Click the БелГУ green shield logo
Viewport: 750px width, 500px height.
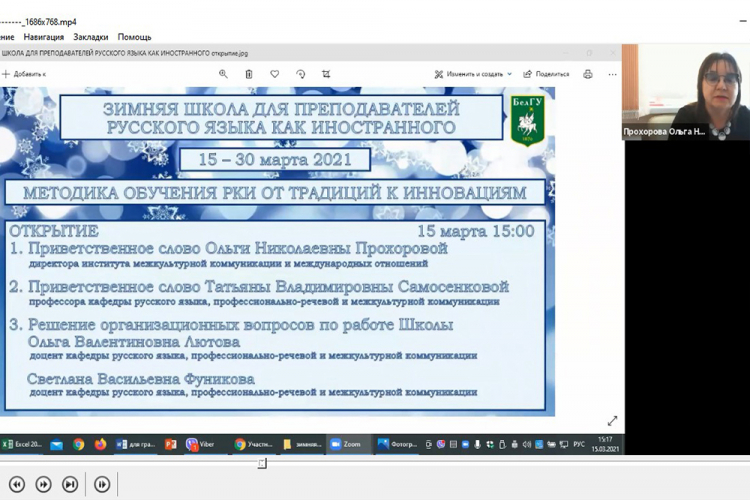click(x=527, y=121)
